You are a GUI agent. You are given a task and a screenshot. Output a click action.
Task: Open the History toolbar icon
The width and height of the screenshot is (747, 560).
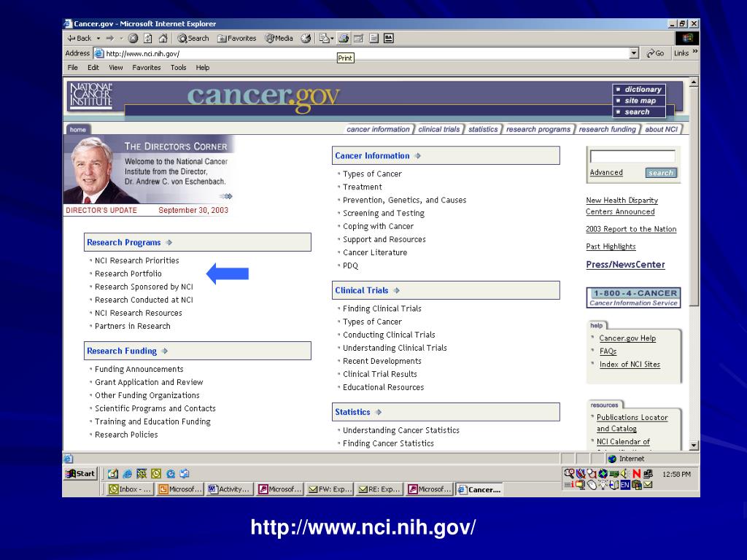pos(306,38)
